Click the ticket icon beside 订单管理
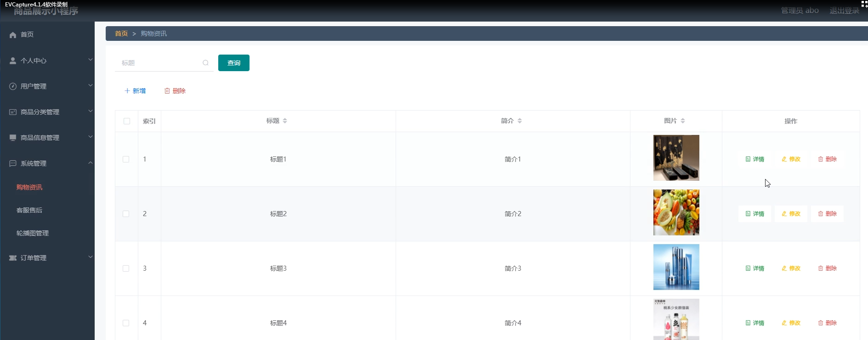Image resolution: width=868 pixels, height=340 pixels. point(13,258)
